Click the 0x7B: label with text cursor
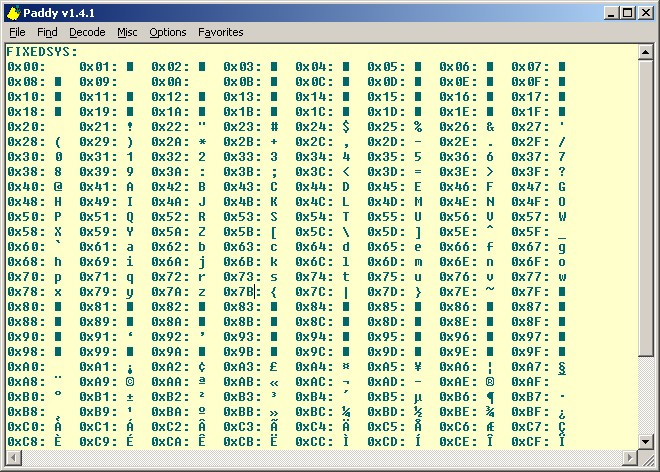 coord(242,292)
